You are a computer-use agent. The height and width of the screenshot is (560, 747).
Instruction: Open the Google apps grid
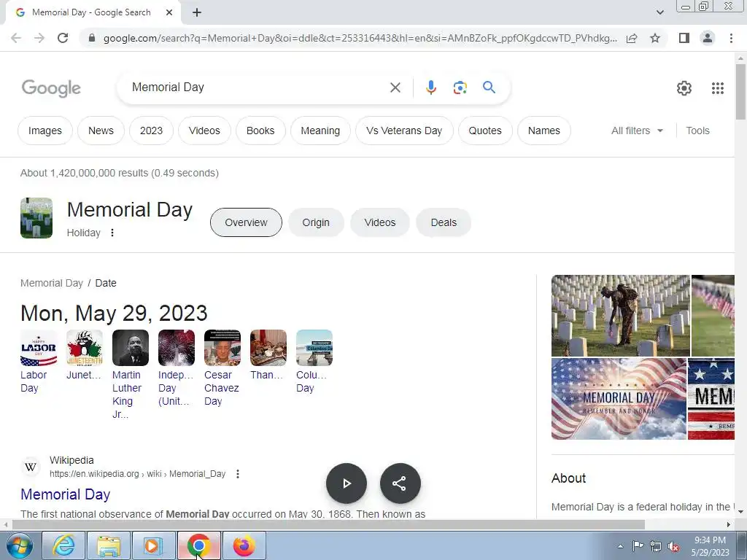tap(718, 88)
